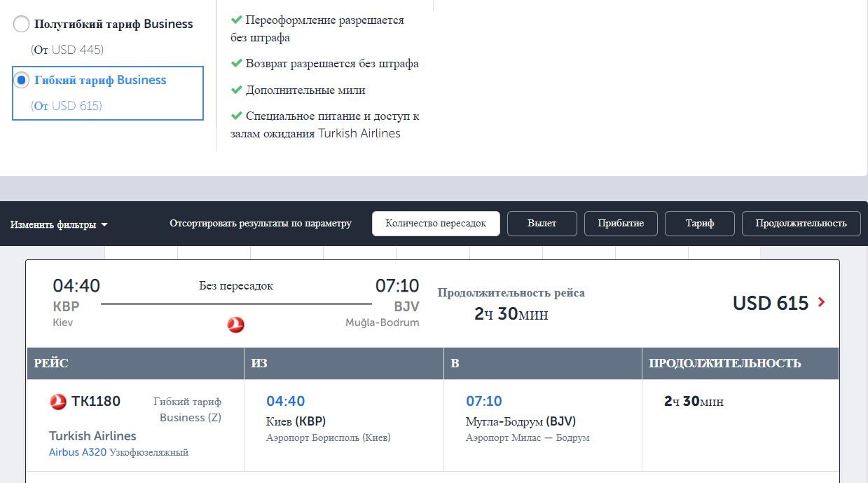Sort flights by 'Тариф'
The image size is (868, 483).
(699, 223)
